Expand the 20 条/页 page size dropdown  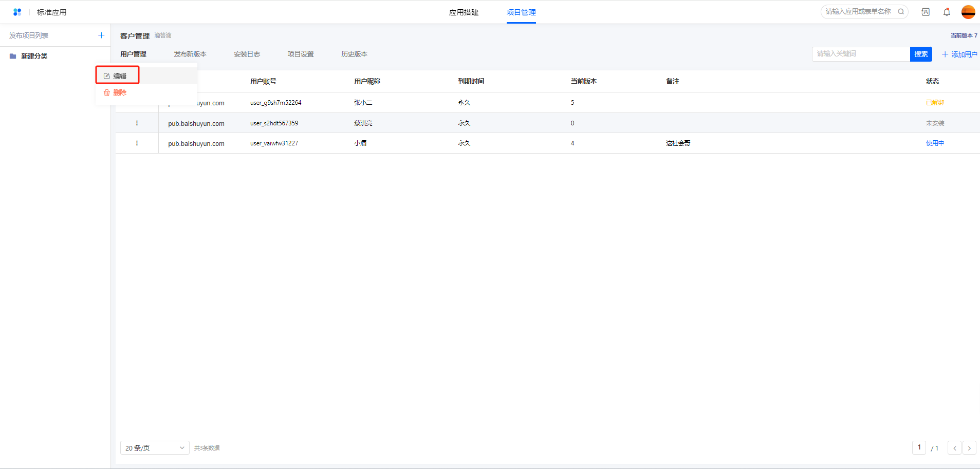(x=155, y=448)
